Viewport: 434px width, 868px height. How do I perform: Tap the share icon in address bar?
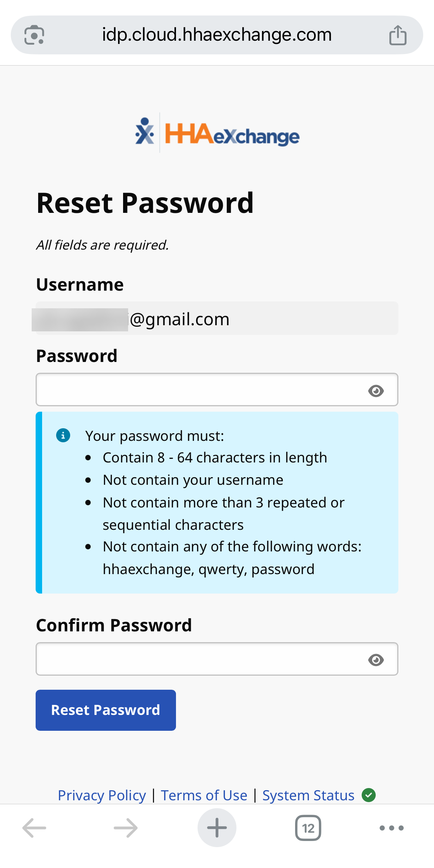pyautogui.click(x=398, y=35)
